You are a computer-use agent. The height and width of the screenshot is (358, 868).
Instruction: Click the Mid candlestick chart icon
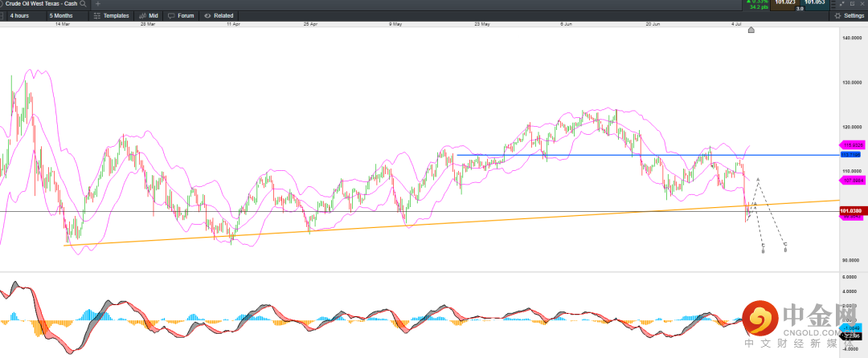tap(143, 15)
